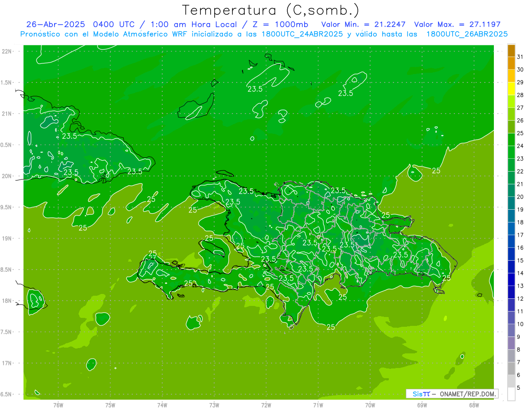Select the purple swatch between 9 and 10
The image size is (532, 411).
[512, 330]
